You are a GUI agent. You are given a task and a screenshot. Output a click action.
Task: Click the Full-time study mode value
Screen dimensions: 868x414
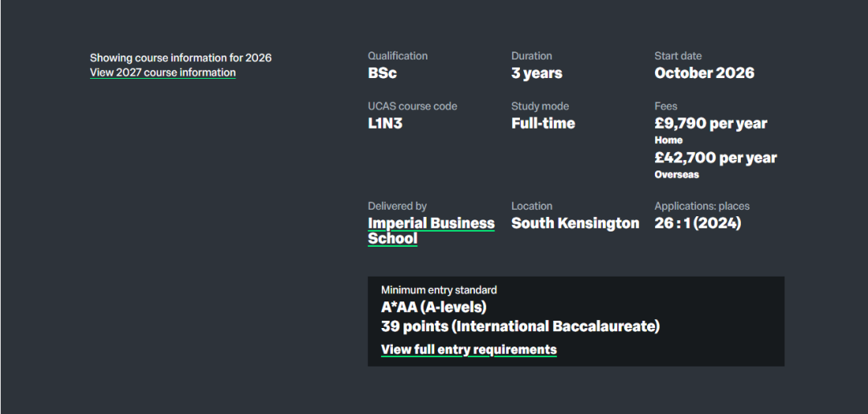[x=543, y=124]
